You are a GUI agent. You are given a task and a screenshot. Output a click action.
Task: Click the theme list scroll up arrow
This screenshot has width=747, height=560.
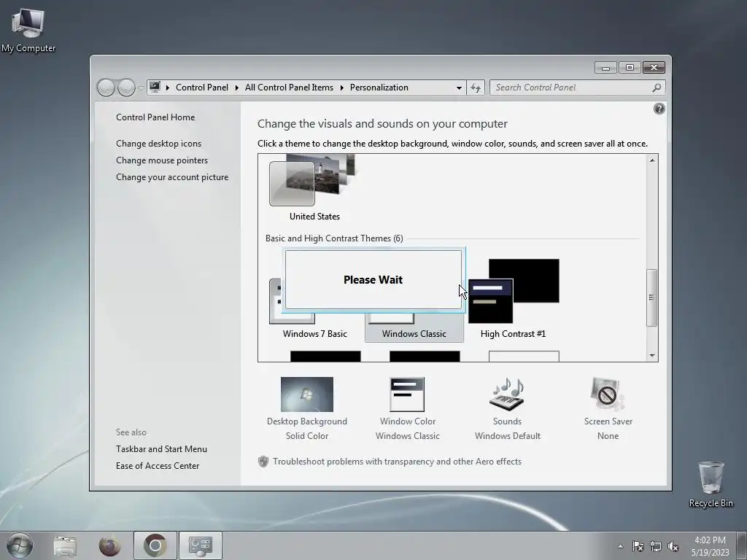point(652,160)
